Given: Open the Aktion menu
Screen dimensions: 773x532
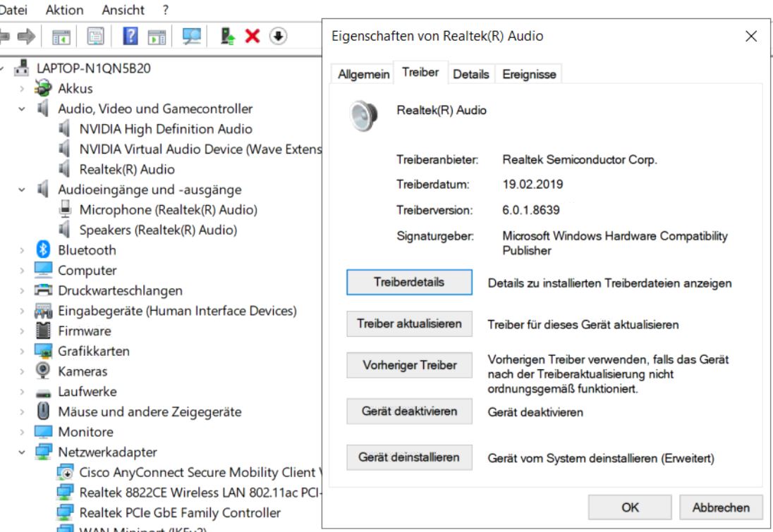Looking at the screenshot, I should 65,10.
